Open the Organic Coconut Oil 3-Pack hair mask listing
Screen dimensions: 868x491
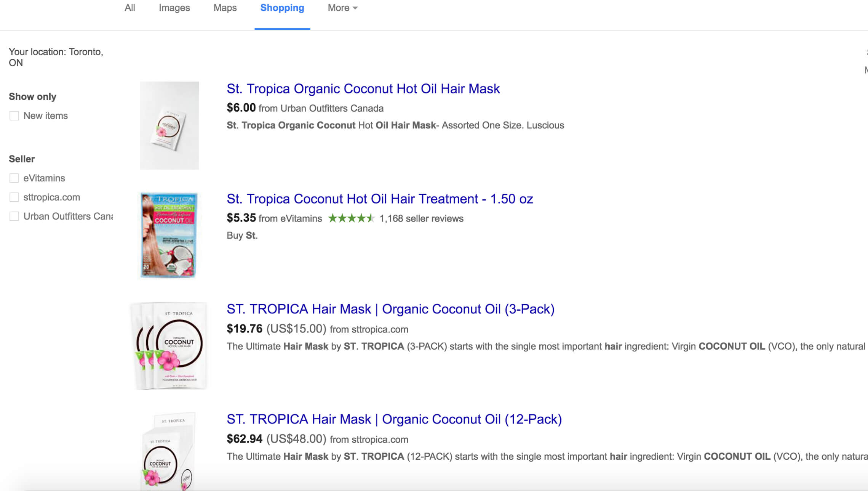(390, 309)
